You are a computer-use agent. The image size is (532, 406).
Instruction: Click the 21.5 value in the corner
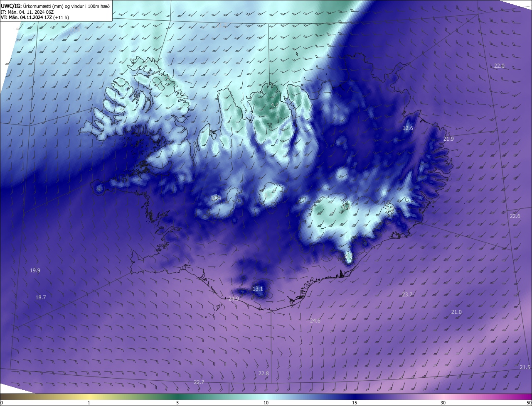point(525,367)
